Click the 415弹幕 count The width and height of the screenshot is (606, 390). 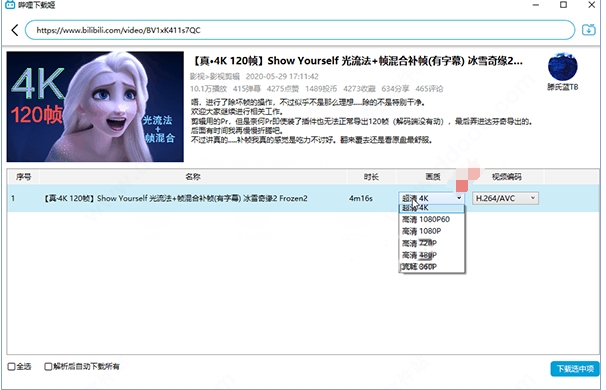247,89
